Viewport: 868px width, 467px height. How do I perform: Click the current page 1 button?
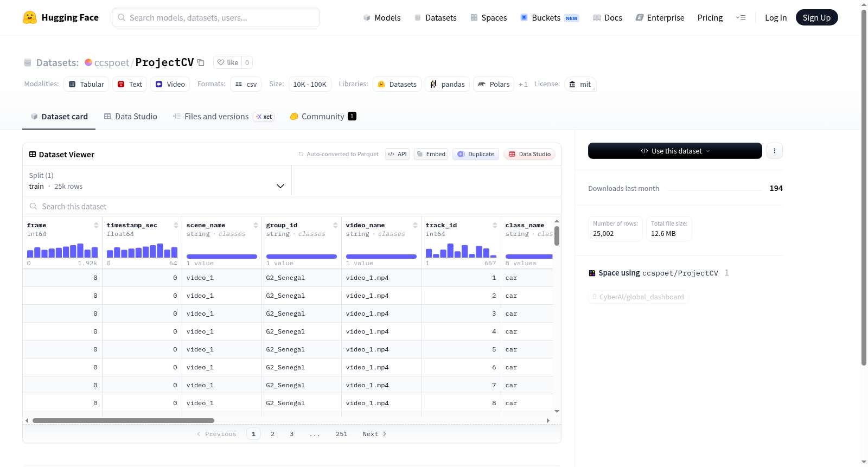pos(253,434)
